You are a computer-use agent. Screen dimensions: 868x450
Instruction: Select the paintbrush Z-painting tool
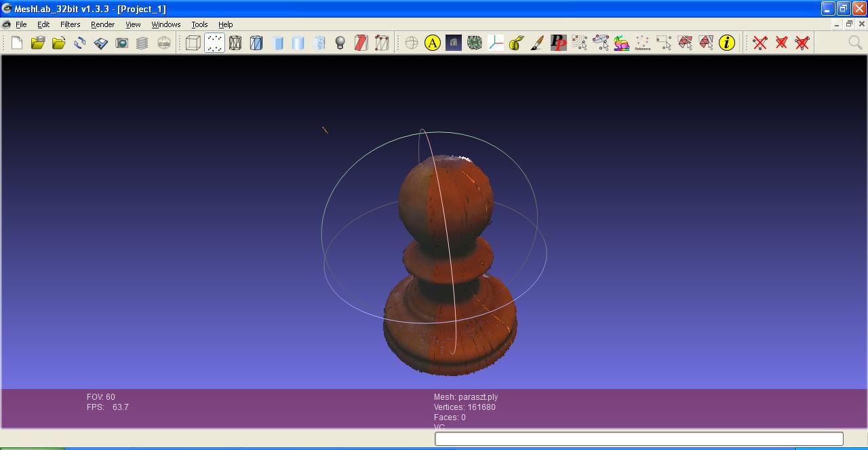pos(538,43)
